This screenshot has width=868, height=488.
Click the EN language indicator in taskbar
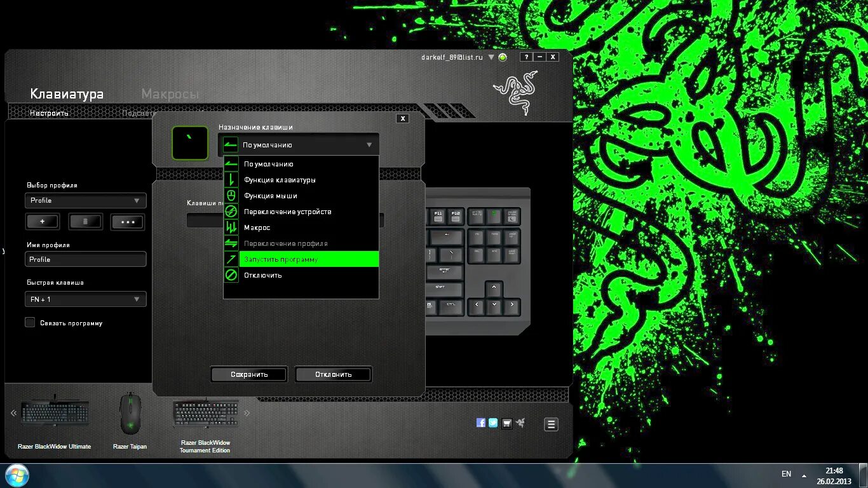pyautogui.click(x=786, y=474)
